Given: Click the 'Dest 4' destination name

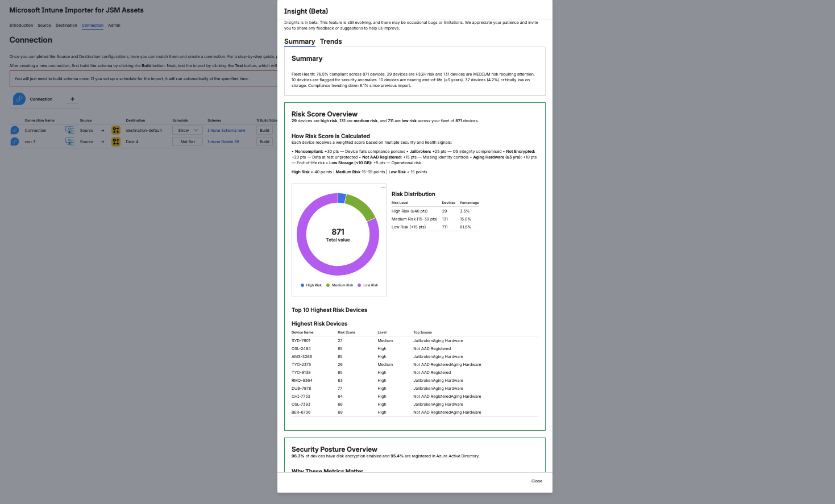Looking at the screenshot, I should click(132, 141).
